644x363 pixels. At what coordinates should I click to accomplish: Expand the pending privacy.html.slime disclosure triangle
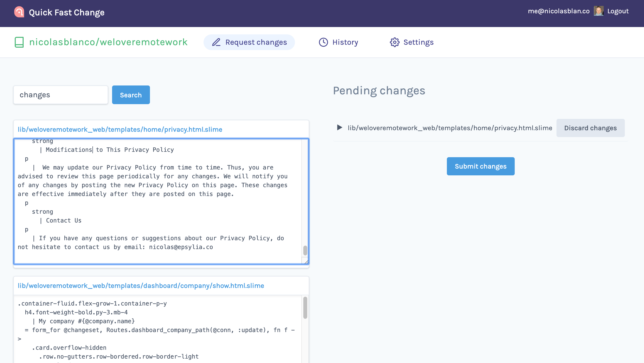coord(339,128)
